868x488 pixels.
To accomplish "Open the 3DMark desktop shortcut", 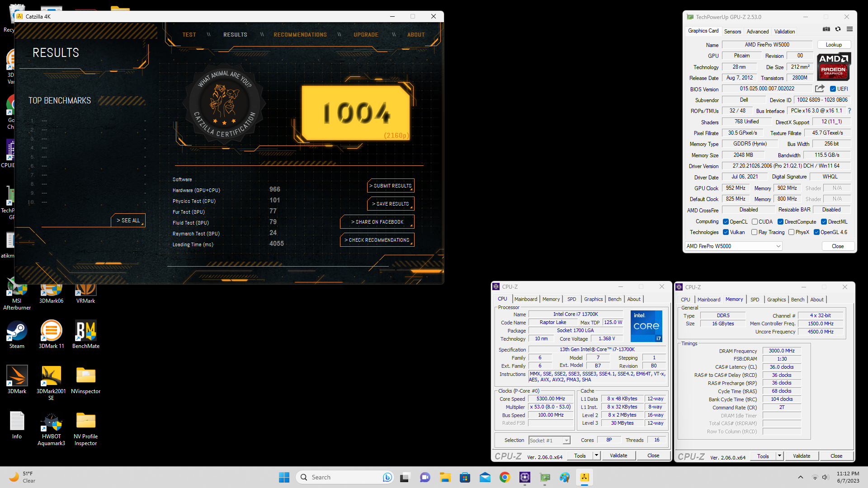I will pos(17,380).
